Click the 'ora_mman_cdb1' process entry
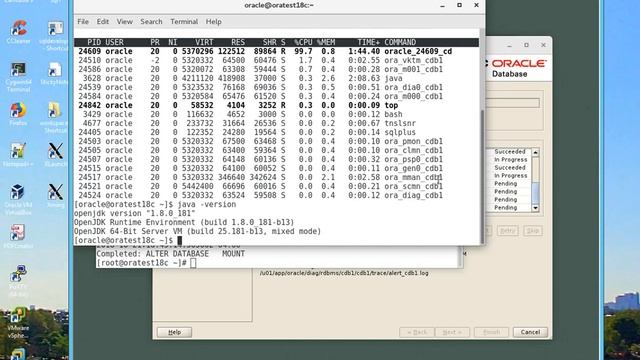640x360 pixels. pyautogui.click(x=413, y=177)
